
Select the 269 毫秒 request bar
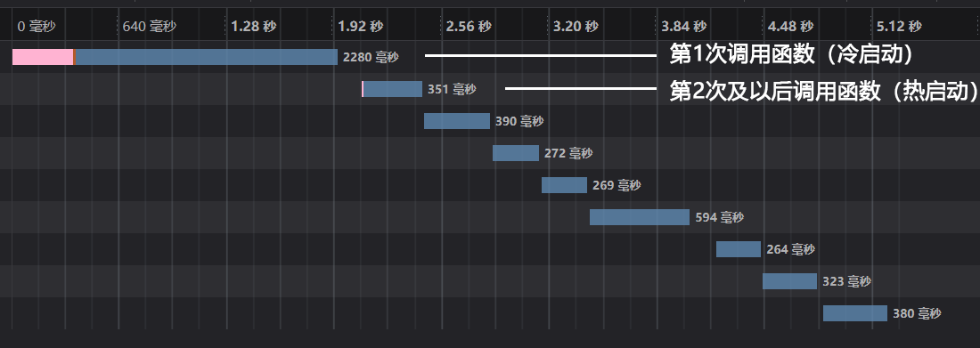tap(564, 185)
